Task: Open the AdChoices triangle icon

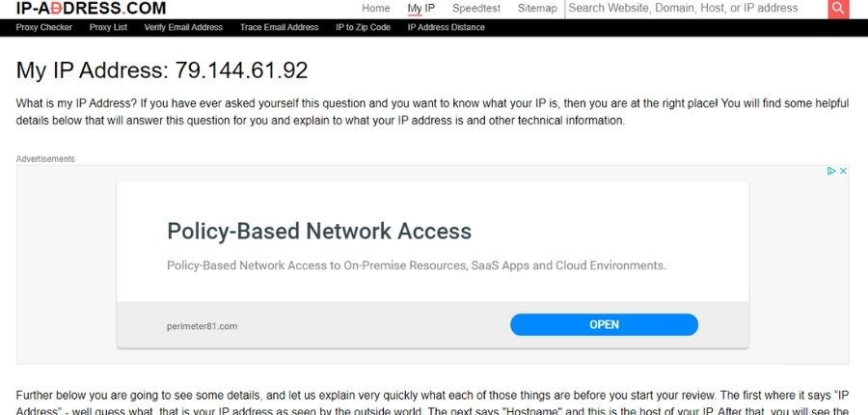Action: [x=831, y=171]
